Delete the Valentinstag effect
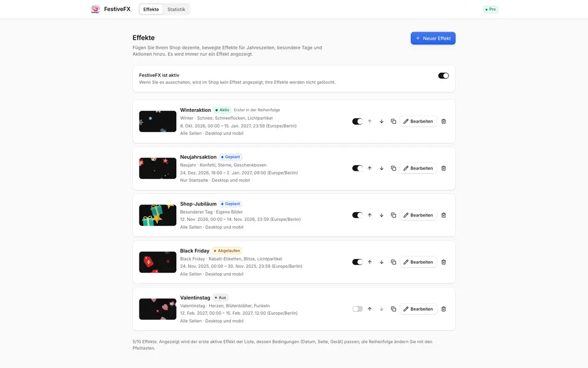Image resolution: width=588 pixels, height=368 pixels. pyautogui.click(x=444, y=309)
